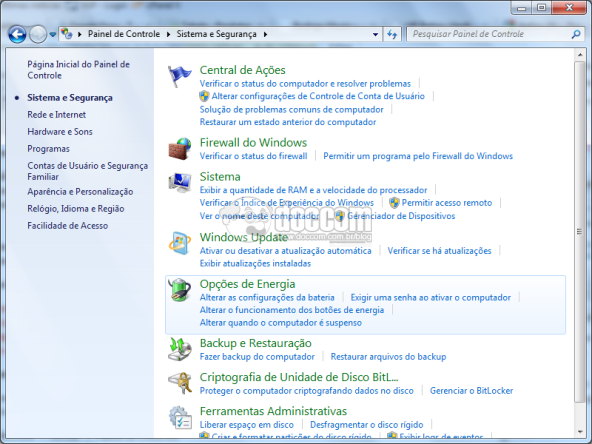This screenshot has width=592, height=444.
Task: Click Exibir a quantidade de RAM link
Action: pos(313,190)
